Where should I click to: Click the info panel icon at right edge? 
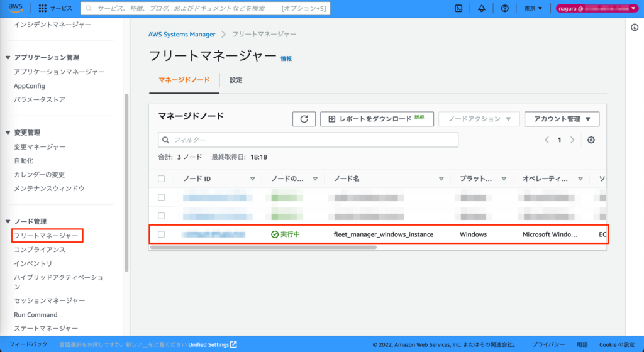pos(635,28)
